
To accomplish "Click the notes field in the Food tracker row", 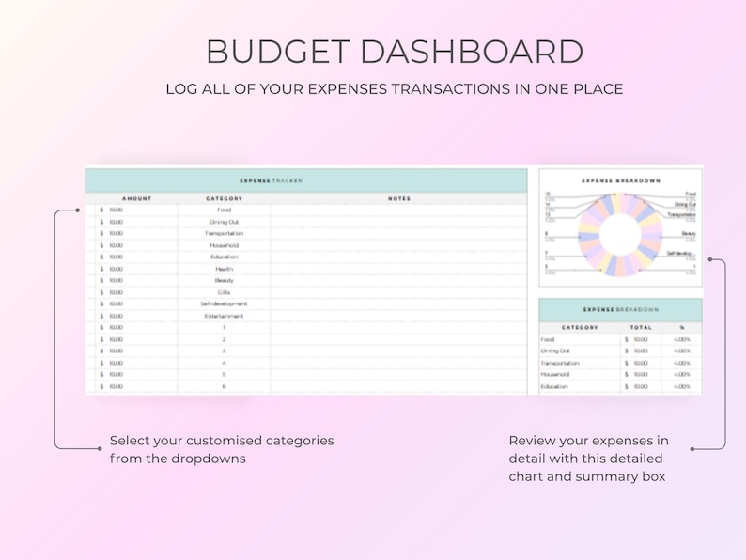I will [x=398, y=210].
